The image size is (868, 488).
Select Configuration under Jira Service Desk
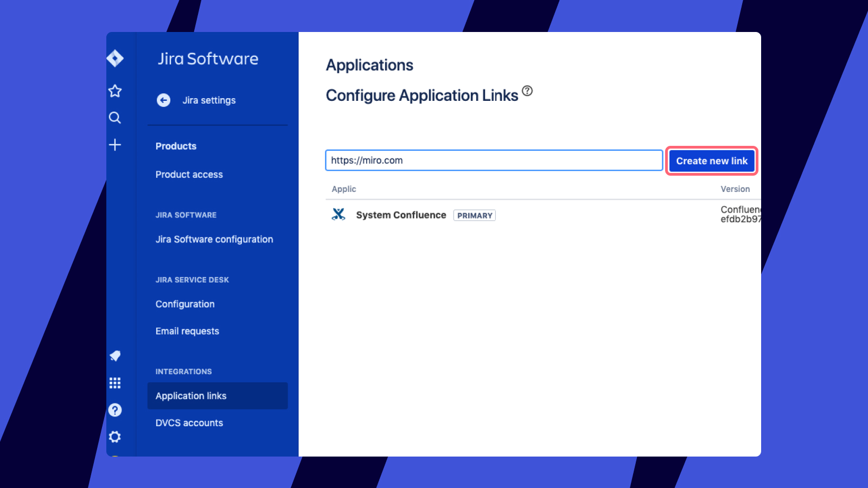click(185, 304)
